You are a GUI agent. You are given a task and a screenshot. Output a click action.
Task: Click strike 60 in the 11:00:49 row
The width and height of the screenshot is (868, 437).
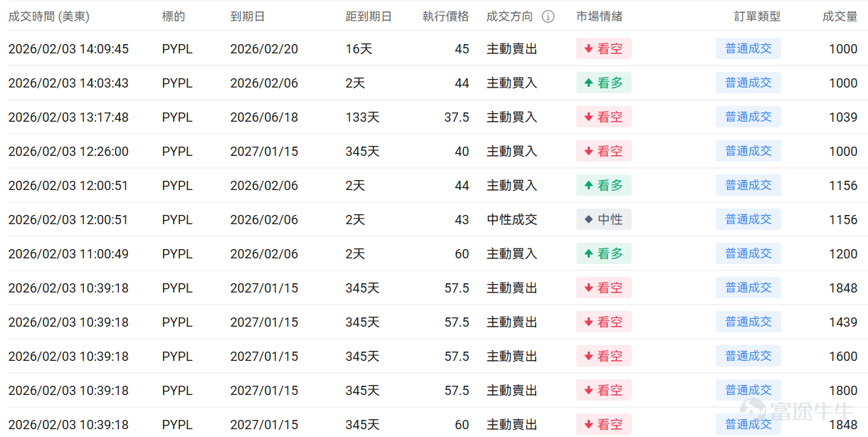[462, 254]
